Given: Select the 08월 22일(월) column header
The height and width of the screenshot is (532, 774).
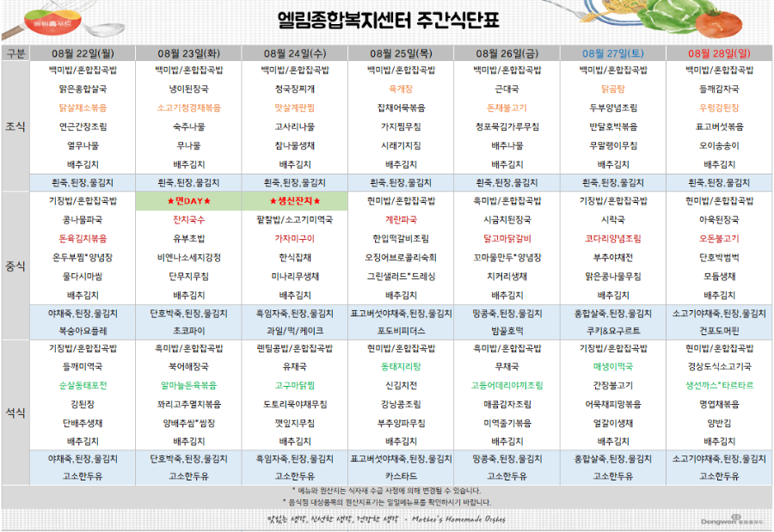Looking at the screenshot, I should (83, 53).
